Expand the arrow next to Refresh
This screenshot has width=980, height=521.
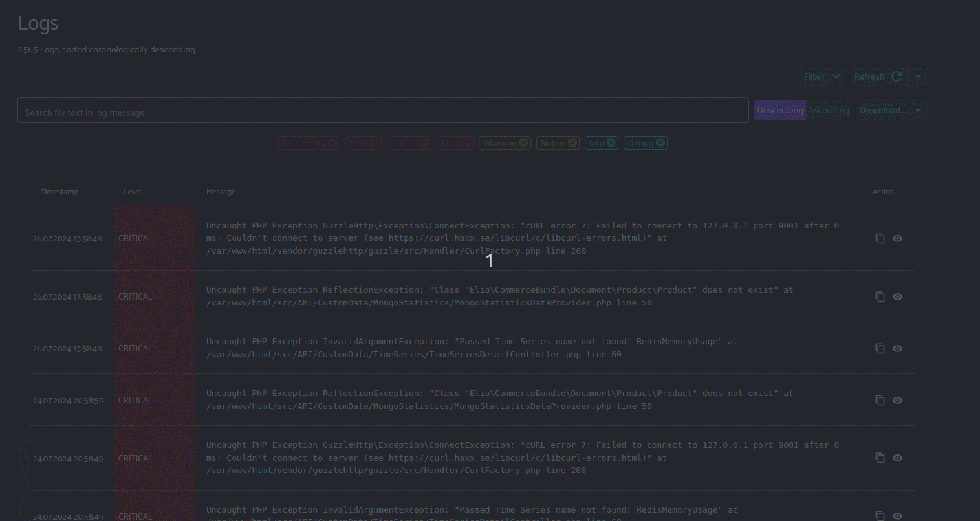(x=917, y=76)
